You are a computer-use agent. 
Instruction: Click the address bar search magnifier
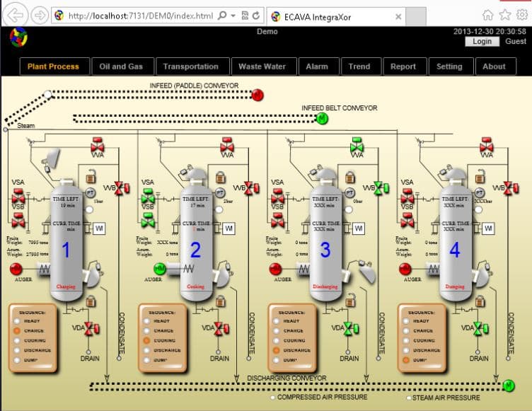[x=222, y=16]
